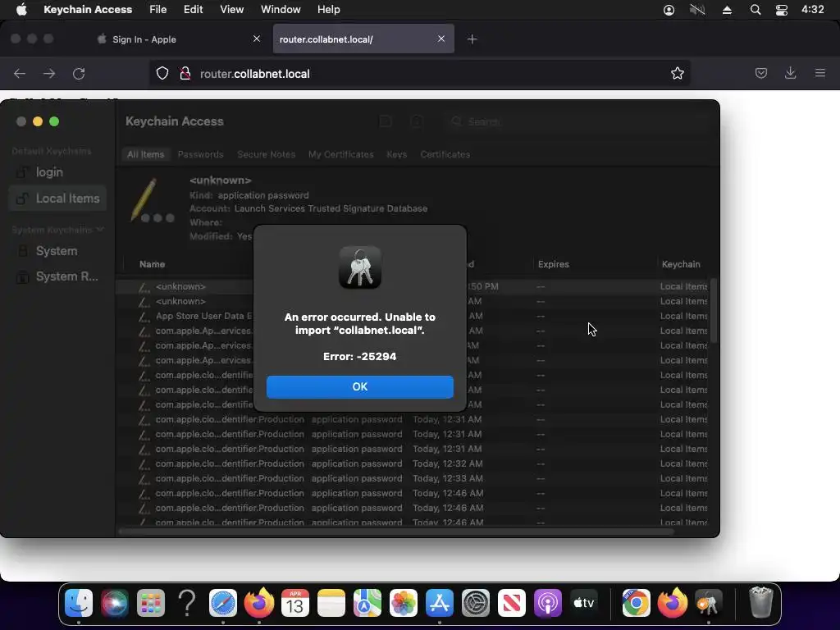840x630 pixels.
Task: Go back in the Firefox window
Action: 20,73
